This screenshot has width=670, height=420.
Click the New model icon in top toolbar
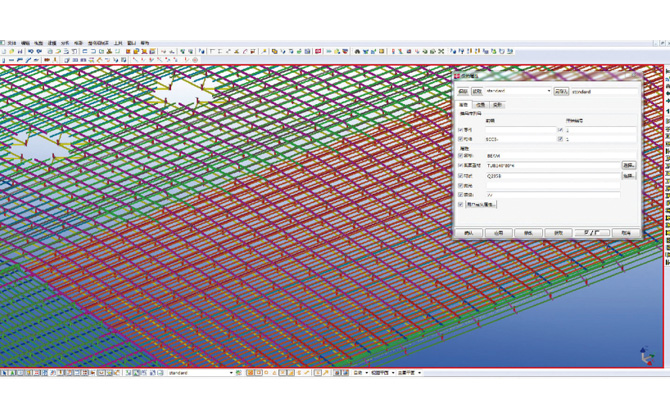point(4,52)
